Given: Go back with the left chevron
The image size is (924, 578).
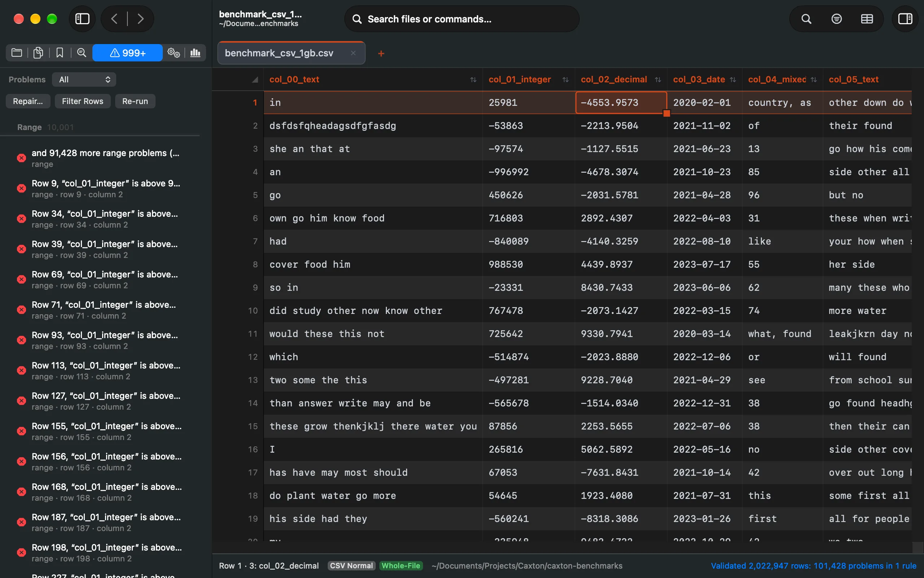Looking at the screenshot, I should coord(114,19).
